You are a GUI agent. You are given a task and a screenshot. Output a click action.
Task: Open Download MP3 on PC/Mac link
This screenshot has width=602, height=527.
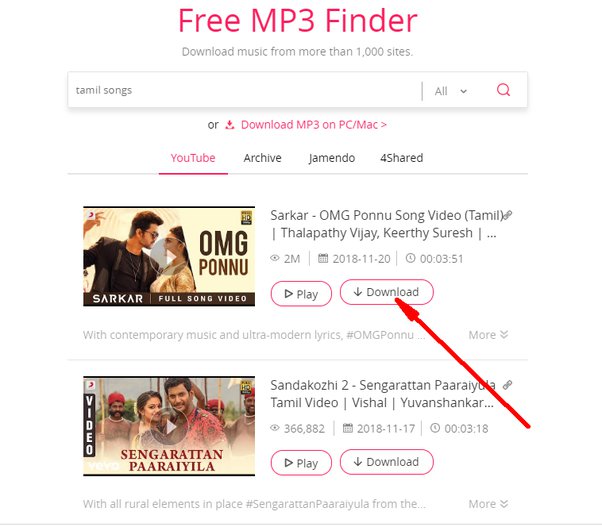[x=314, y=125]
